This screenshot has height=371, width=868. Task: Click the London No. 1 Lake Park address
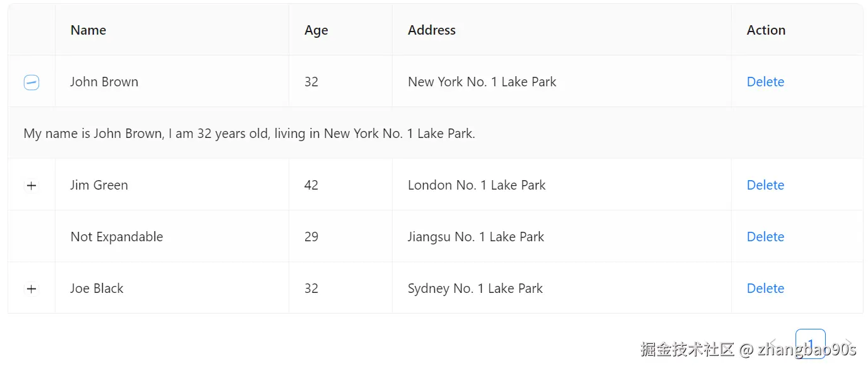tap(477, 185)
